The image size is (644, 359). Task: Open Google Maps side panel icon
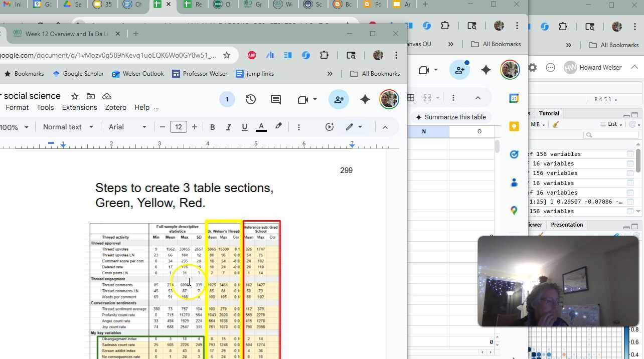(x=514, y=211)
